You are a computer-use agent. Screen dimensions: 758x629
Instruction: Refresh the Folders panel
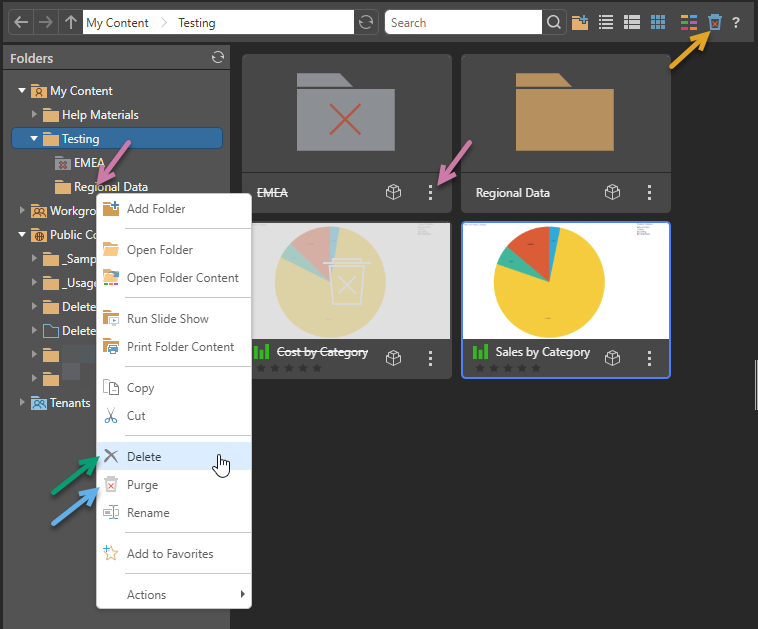click(x=217, y=58)
